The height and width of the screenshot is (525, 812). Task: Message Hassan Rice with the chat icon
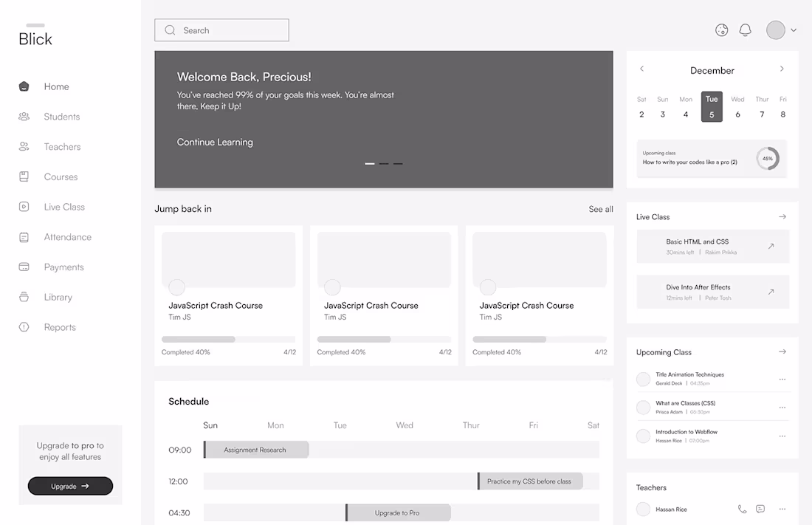(x=760, y=509)
